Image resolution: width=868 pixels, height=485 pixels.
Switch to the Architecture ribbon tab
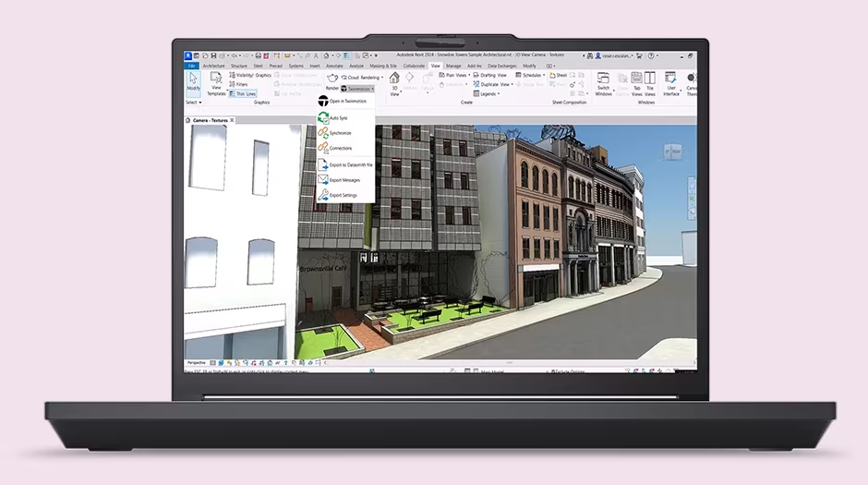point(213,66)
